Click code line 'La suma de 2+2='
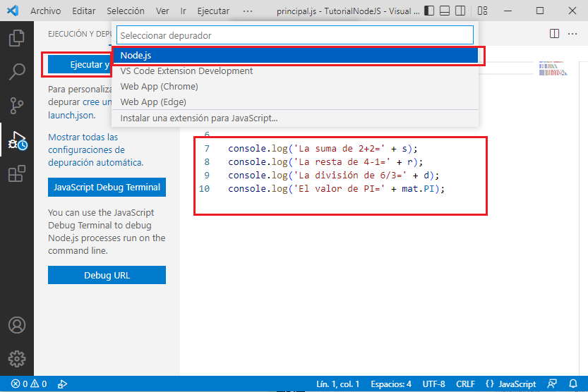 (x=323, y=149)
